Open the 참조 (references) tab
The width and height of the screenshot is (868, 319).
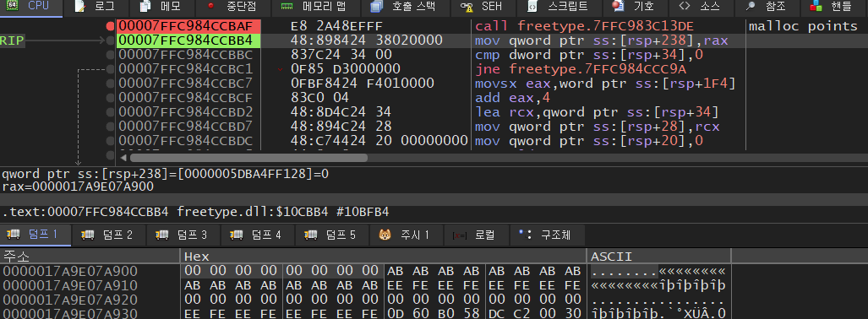767,7
